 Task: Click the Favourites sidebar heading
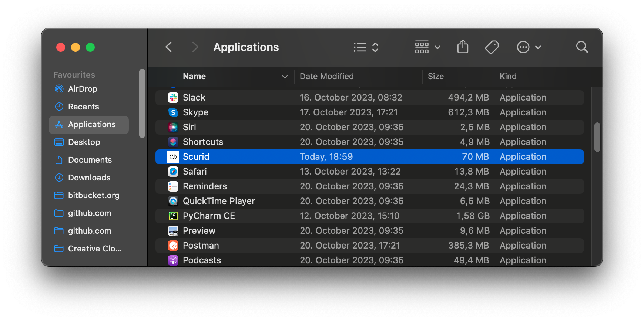click(x=74, y=75)
